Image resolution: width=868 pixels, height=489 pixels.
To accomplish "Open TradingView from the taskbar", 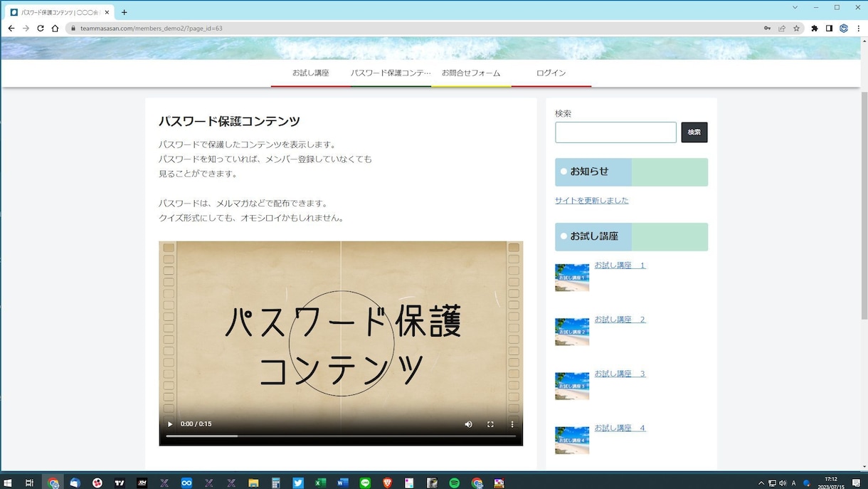I will pos(120,483).
